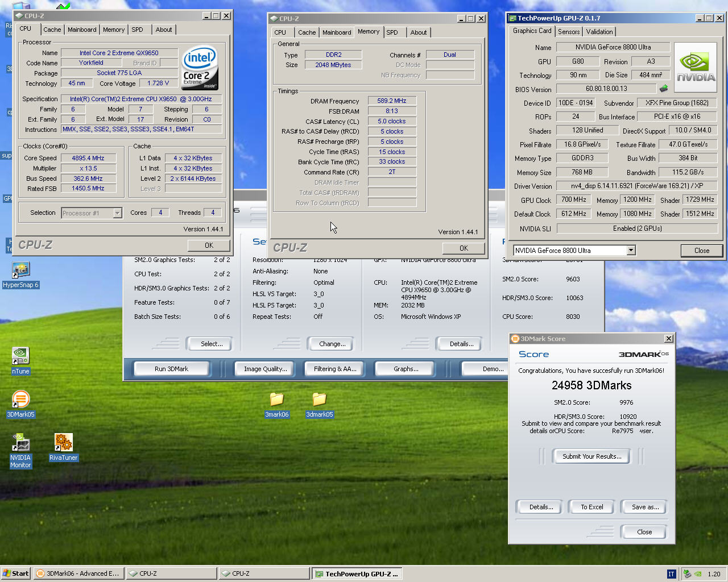Switch to TechPowerUp GPU-Z taskbar item
The height and width of the screenshot is (582, 728).
pos(357,573)
